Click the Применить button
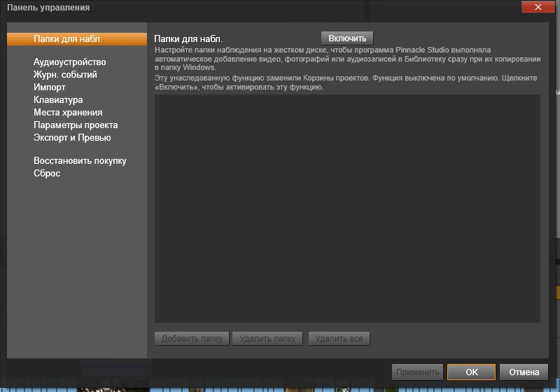560x392 pixels. [x=417, y=372]
